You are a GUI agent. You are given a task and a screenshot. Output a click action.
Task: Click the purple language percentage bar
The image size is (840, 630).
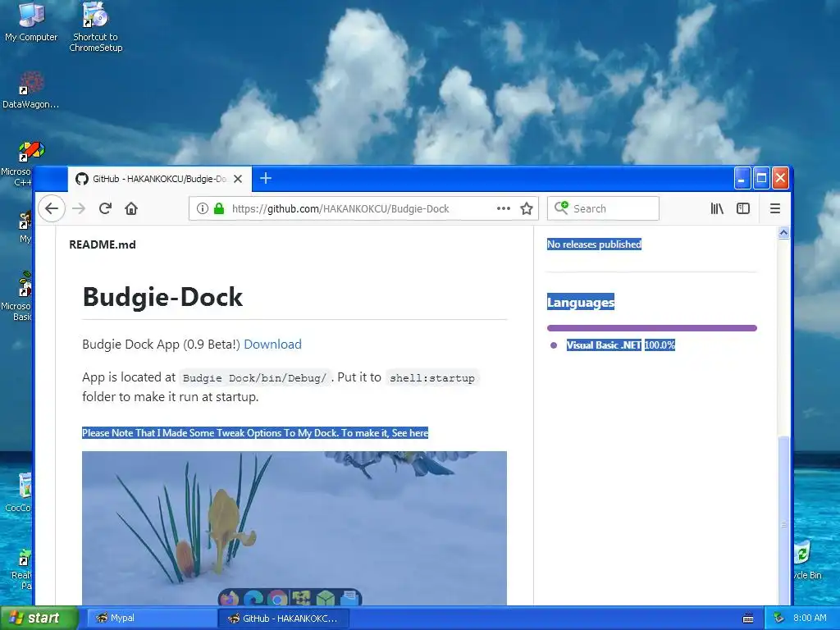click(x=652, y=328)
